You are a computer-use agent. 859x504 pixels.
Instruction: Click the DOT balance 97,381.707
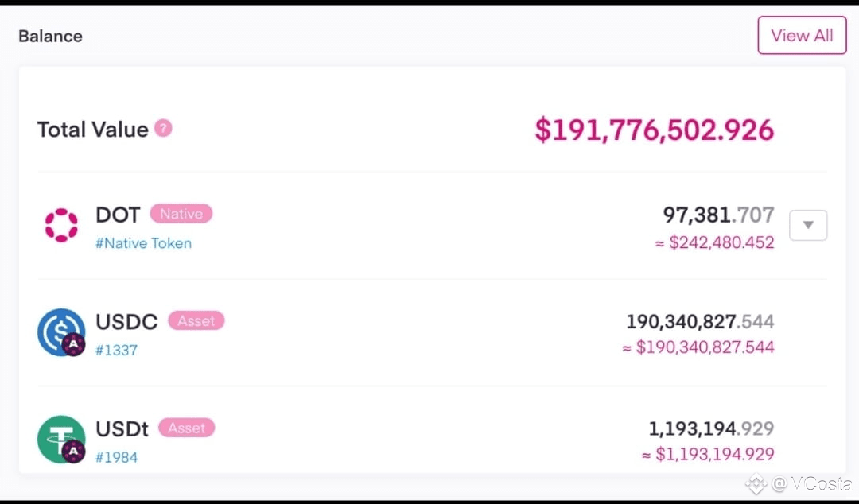(x=719, y=215)
